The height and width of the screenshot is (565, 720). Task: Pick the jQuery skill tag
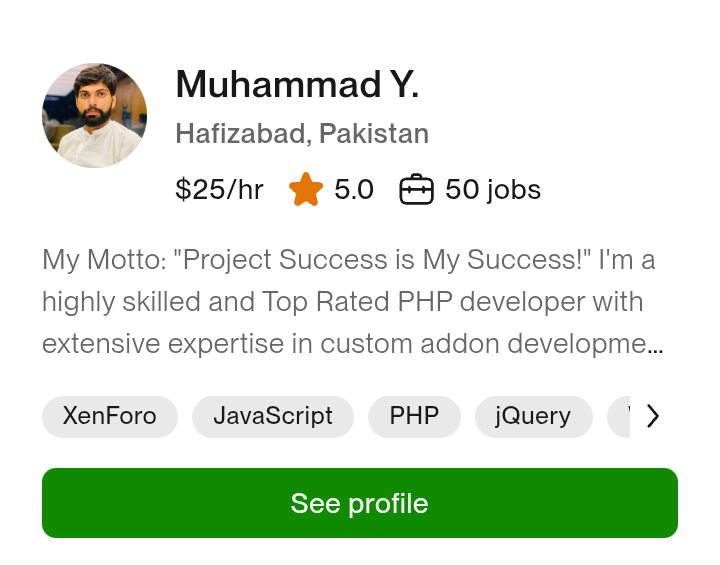click(533, 416)
